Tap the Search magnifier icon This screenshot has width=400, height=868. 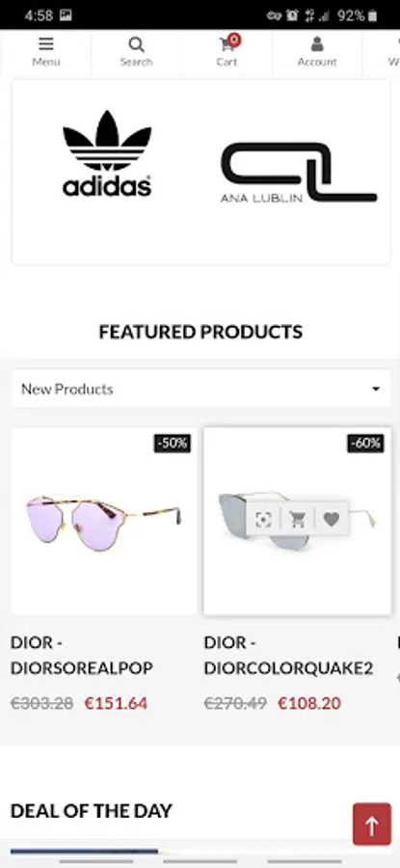click(136, 44)
